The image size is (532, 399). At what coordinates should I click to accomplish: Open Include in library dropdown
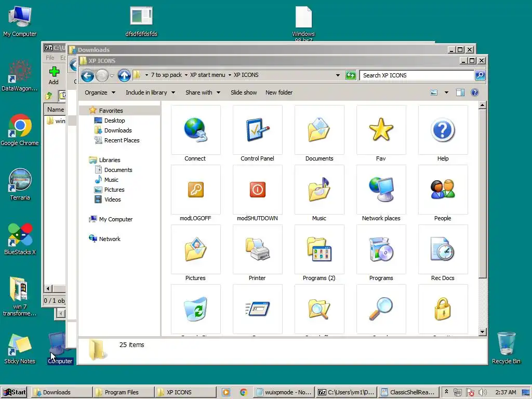[150, 92]
